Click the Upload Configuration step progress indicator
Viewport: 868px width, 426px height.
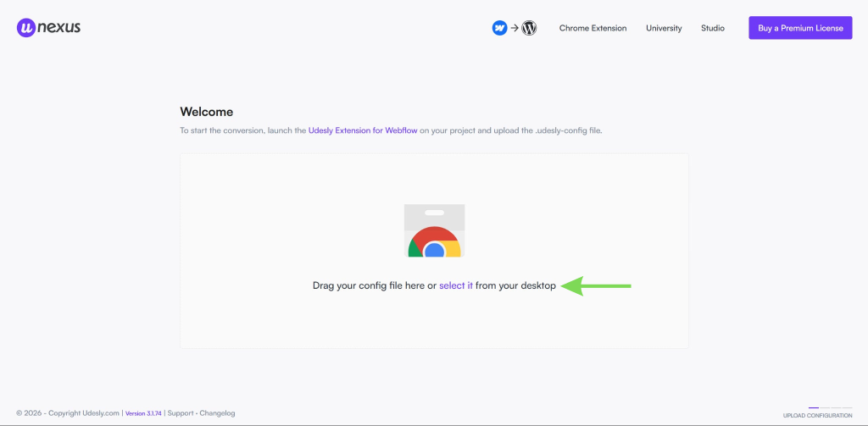tap(831, 407)
